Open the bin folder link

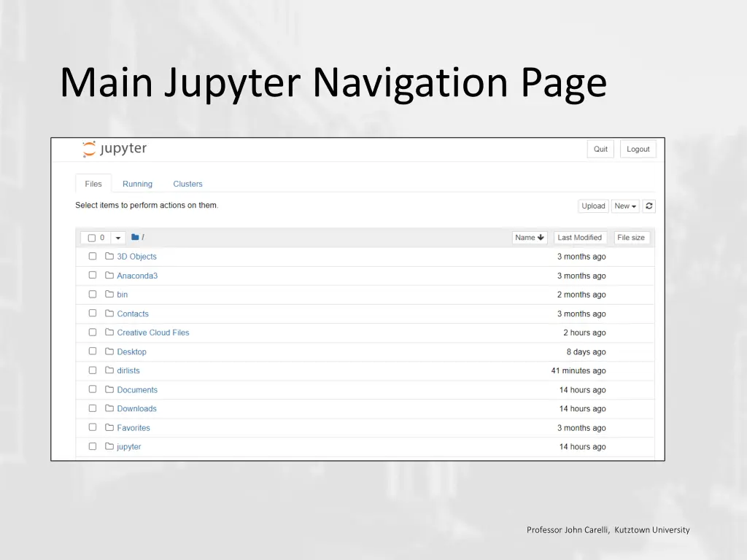click(x=123, y=295)
